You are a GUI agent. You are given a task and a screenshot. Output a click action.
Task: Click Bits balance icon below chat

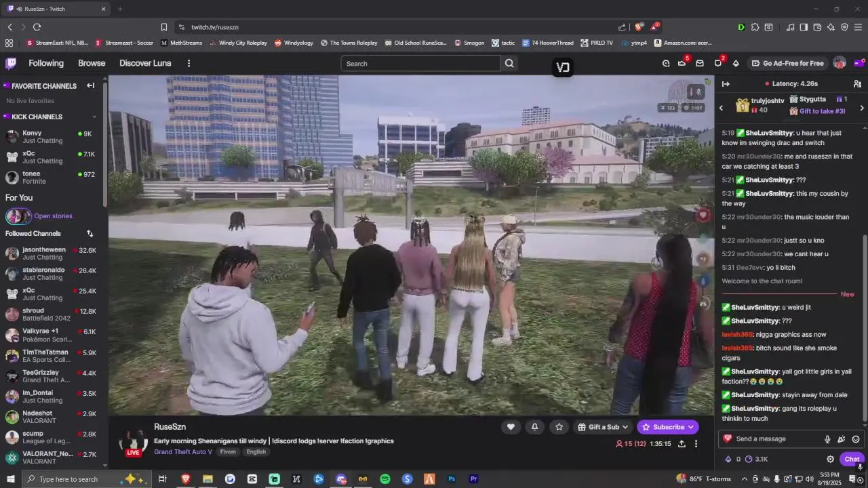click(728, 459)
